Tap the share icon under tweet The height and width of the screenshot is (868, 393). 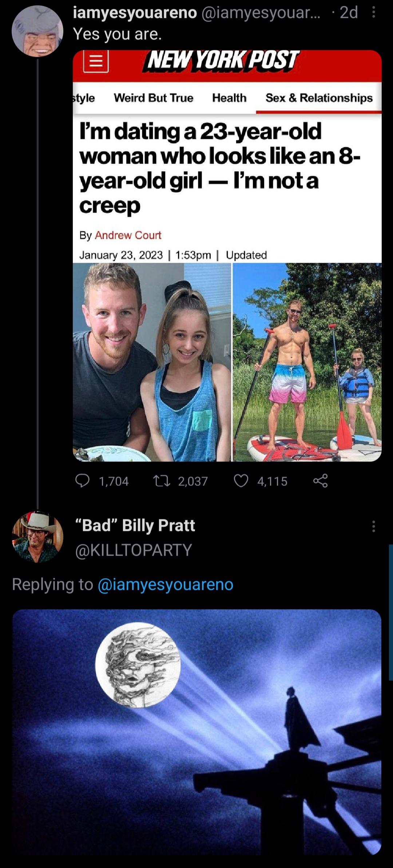click(320, 481)
